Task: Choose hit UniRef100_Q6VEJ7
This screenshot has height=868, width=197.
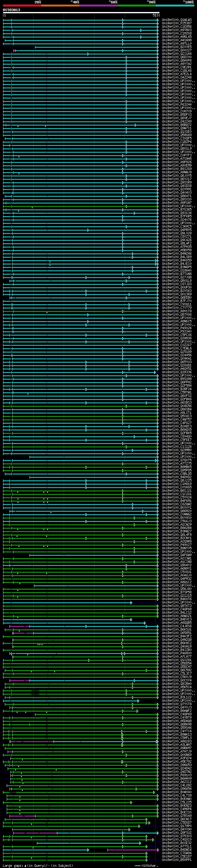Action: click(177, 118)
